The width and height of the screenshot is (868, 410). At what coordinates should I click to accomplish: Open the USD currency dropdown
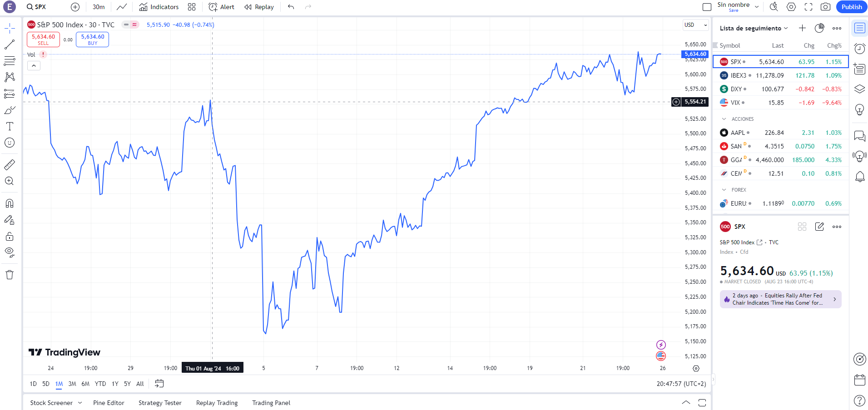point(695,25)
